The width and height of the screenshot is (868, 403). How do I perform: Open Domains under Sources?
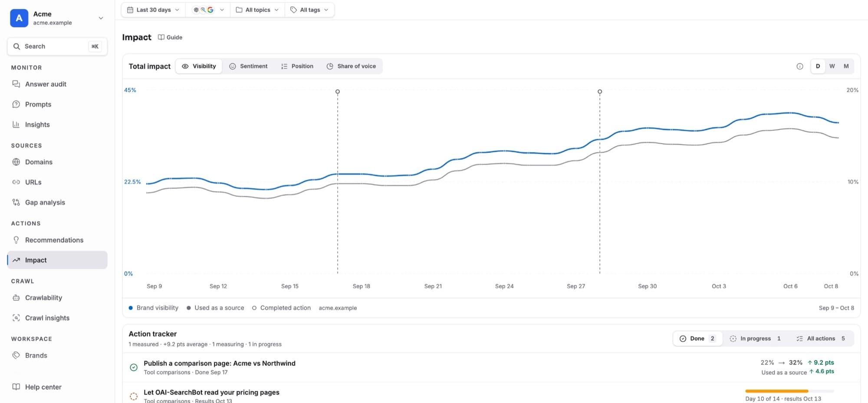pyautogui.click(x=57, y=162)
